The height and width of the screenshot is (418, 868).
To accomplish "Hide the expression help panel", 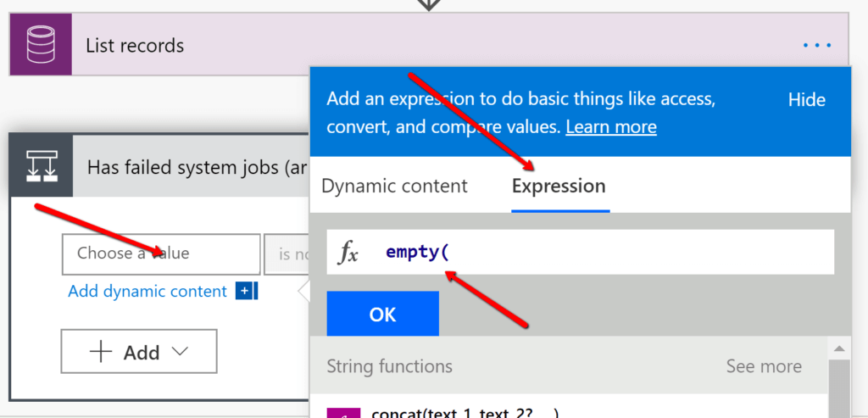I will (806, 100).
